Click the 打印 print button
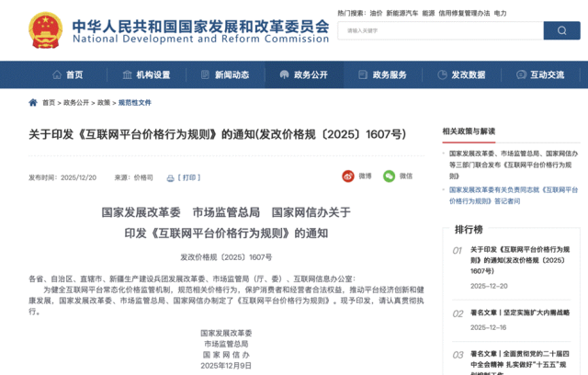Image resolution: width=588 pixels, height=375 pixels. click(x=189, y=177)
